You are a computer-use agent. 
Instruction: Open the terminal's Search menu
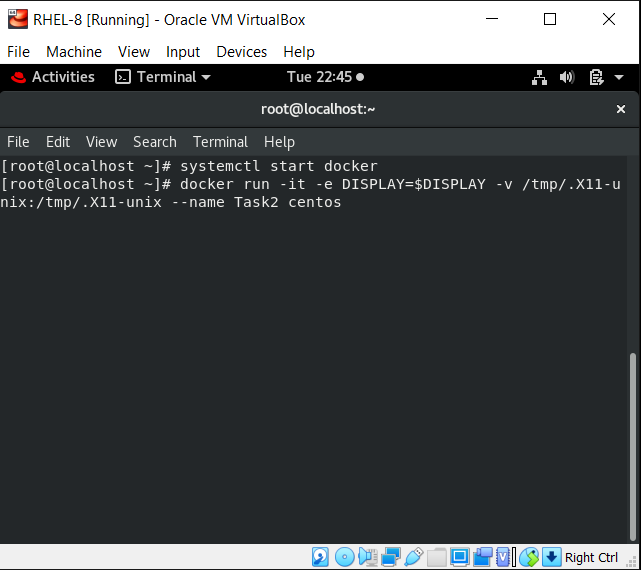pos(155,142)
